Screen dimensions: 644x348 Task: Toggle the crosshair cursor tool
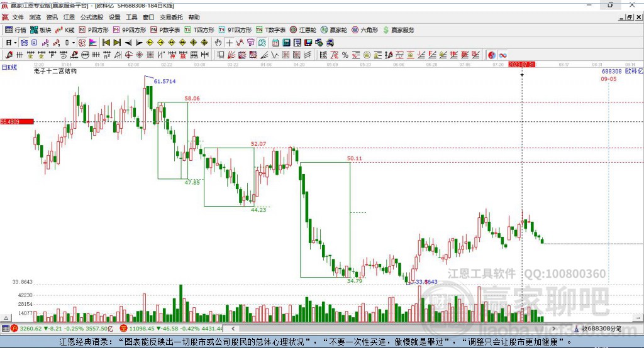(x=229, y=43)
